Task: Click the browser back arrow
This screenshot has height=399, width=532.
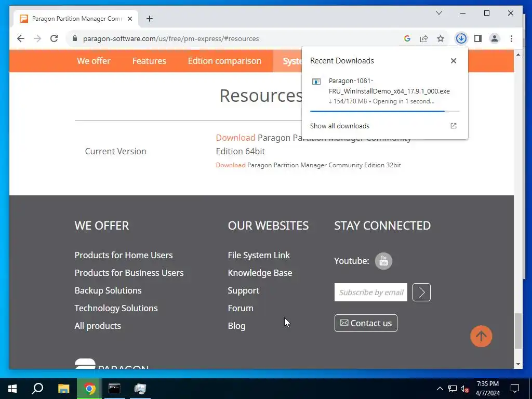Action: (x=21, y=38)
